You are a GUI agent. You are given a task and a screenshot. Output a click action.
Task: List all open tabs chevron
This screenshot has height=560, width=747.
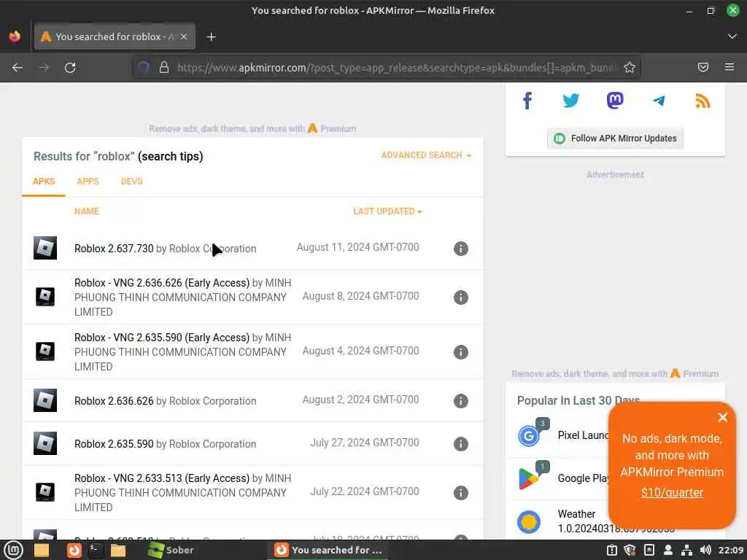pyautogui.click(x=732, y=36)
